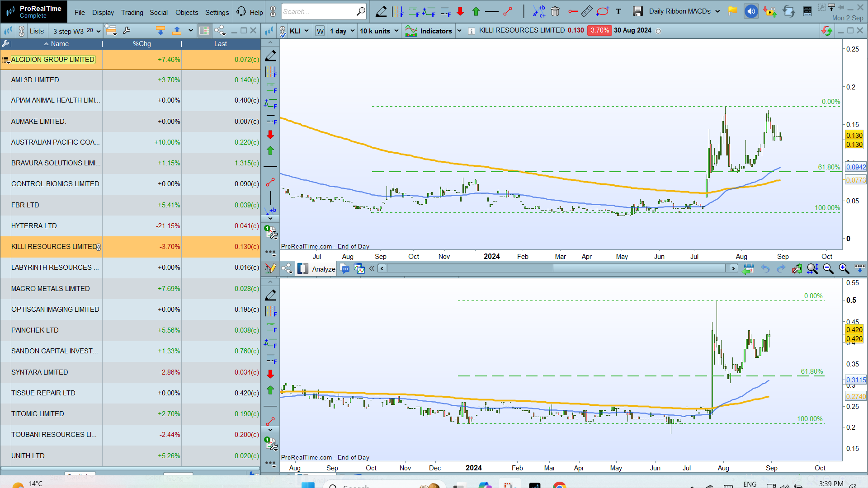This screenshot has height=488, width=868.
Task: Toggle the list layout view button
Action: [204, 31]
